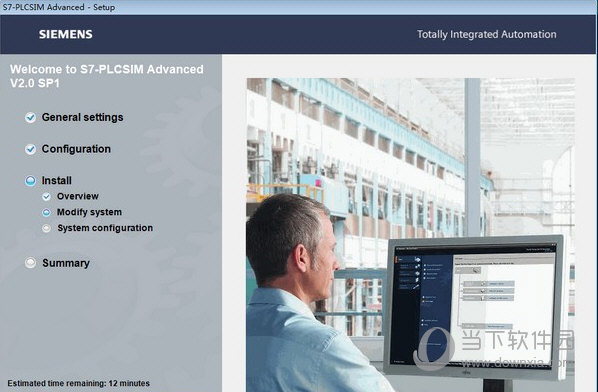598x392 pixels.
Task: Click the General settings checkmark icon
Action: [x=31, y=117]
